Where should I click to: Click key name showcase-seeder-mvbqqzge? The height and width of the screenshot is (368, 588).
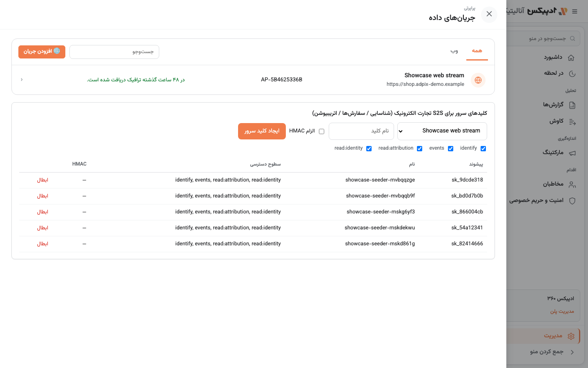pyautogui.click(x=380, y=180)
